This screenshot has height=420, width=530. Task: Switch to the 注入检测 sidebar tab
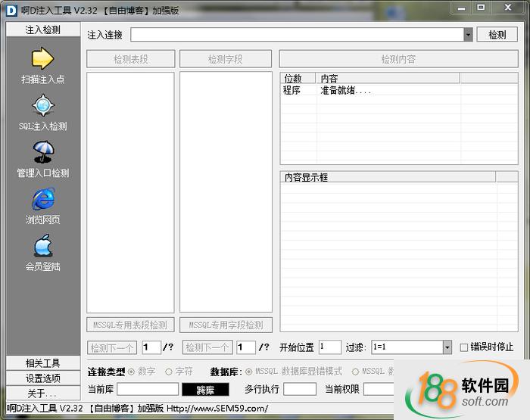tap(42, 30)
